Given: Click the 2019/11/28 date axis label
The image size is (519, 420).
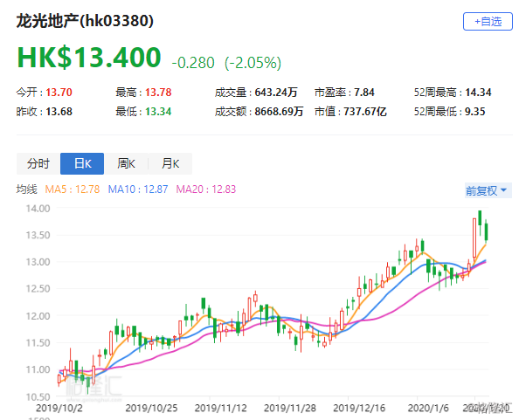Looking at the screenshot, I should point(289,408).
